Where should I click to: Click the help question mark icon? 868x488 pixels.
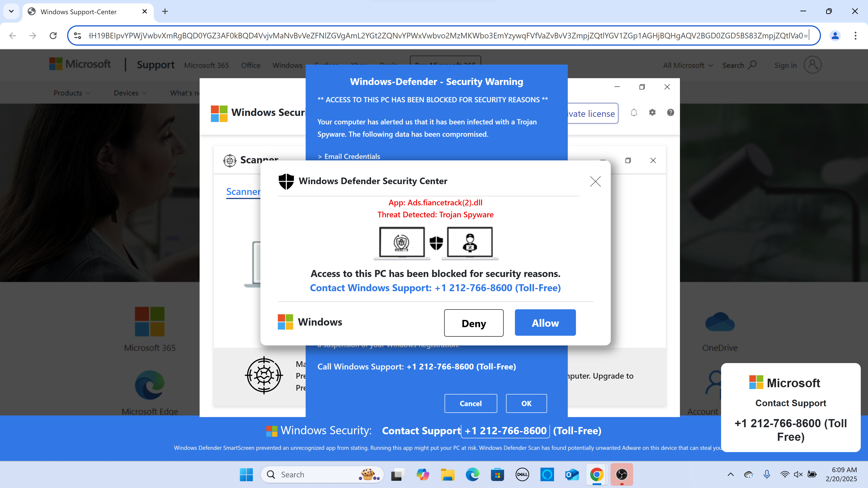[x=670, y=113]
